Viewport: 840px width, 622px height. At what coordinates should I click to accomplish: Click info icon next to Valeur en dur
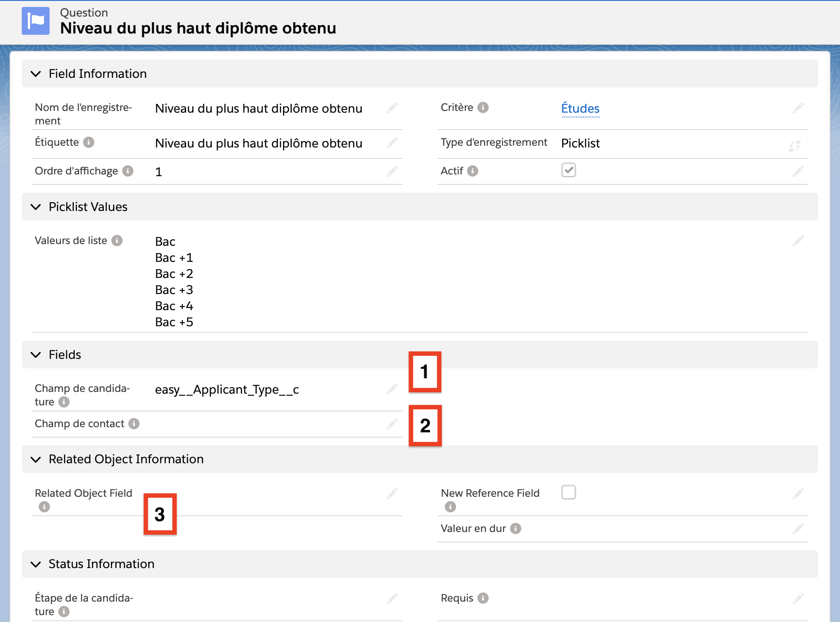pyautogui.click(x=516, y=528)
